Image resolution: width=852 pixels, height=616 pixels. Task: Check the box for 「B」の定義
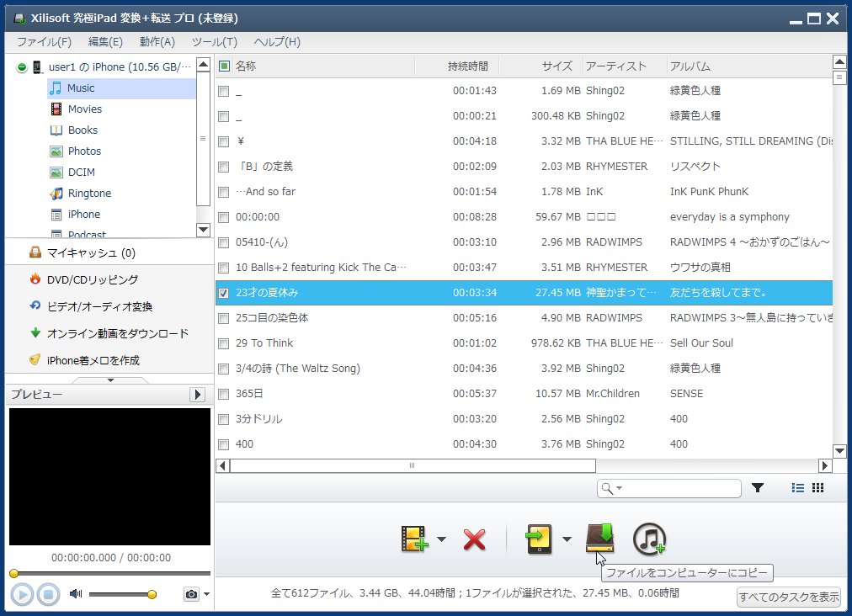(224, 167)
